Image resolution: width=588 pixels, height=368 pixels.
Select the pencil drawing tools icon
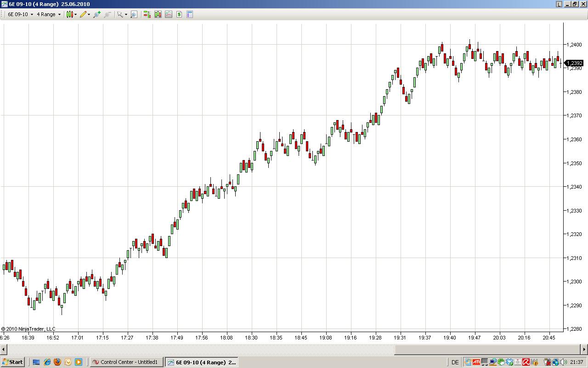83,14
